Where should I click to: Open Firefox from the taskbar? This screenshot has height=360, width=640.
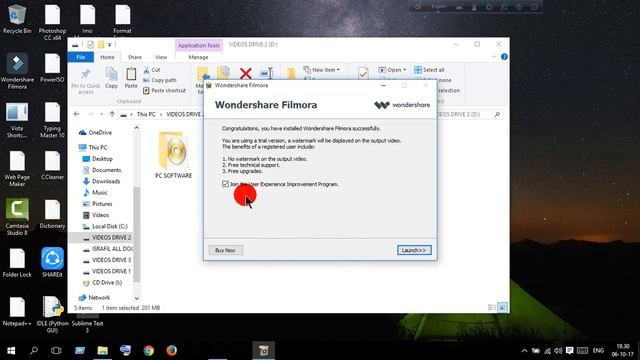[x=171, y=350]
